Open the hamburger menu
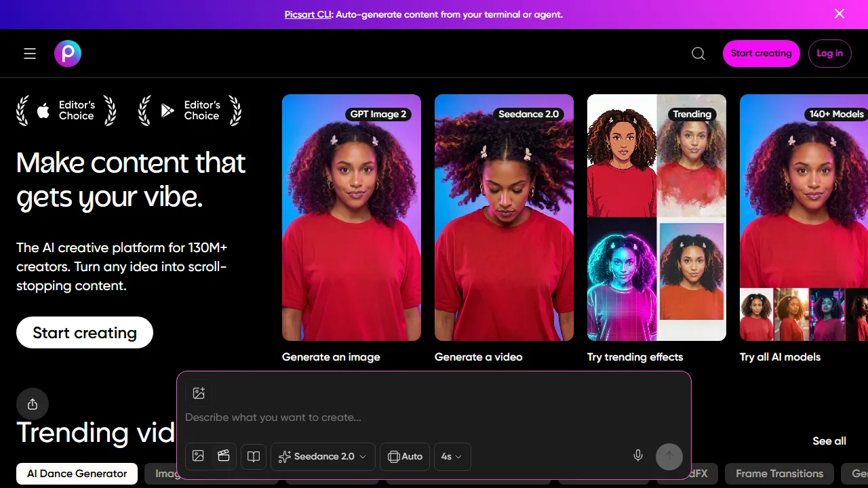The image size is (868, 488). point(30,54)
